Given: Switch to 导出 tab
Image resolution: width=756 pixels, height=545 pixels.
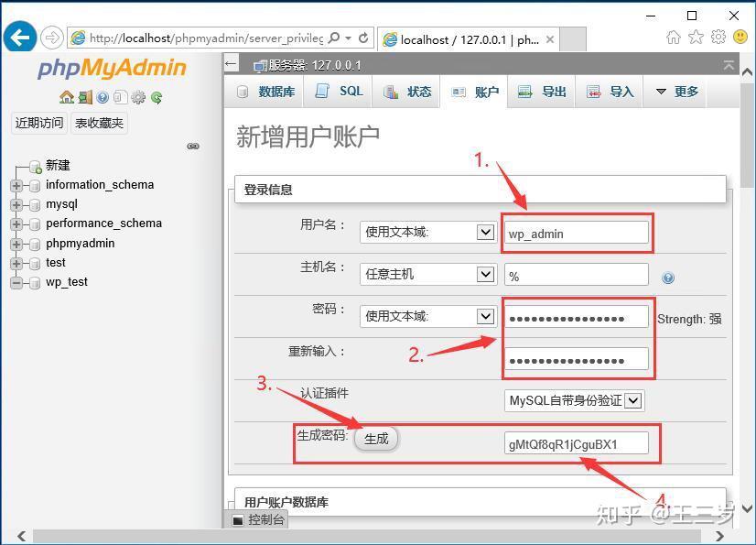Looking at the screenshot, I should click(x=542, y=92).
